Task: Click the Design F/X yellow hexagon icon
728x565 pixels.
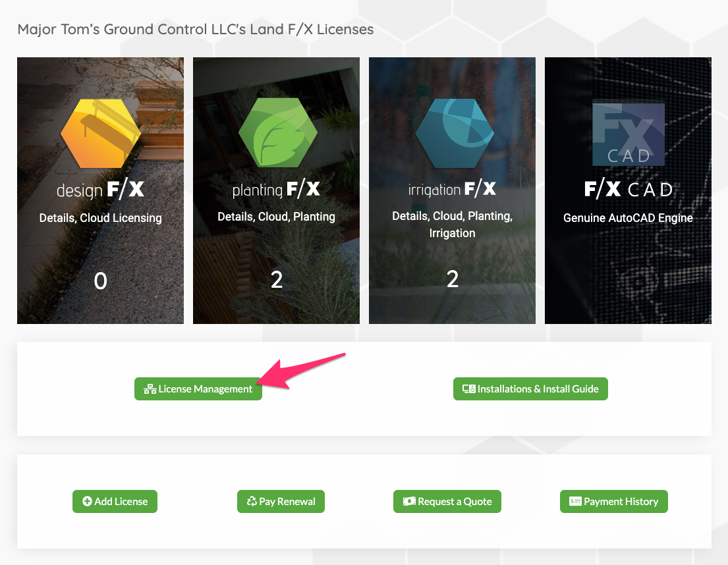Action: tap(101, 133)
